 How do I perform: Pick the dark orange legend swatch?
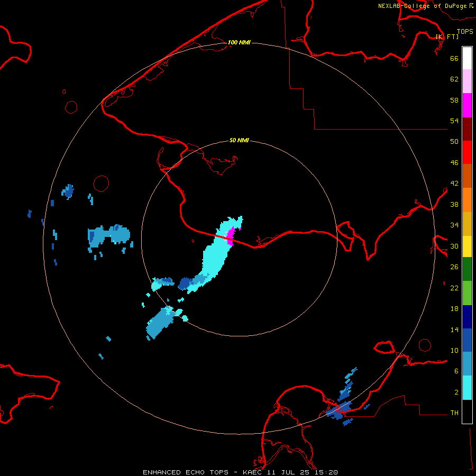coord(467,176)
